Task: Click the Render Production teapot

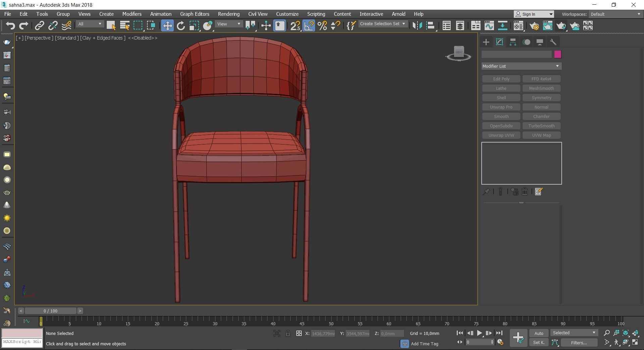Action: click(561, 26)
